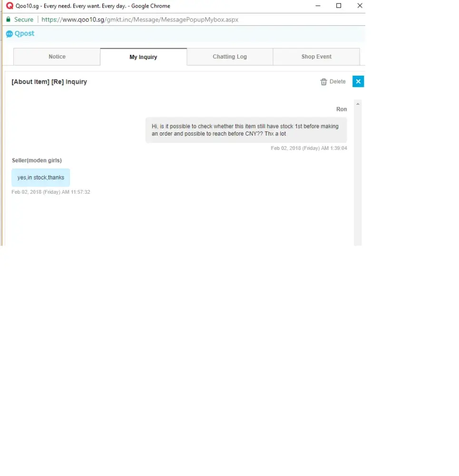Minimize the Chrome popup window
Viewport: 459px width, 476px height.
(318, 6)
